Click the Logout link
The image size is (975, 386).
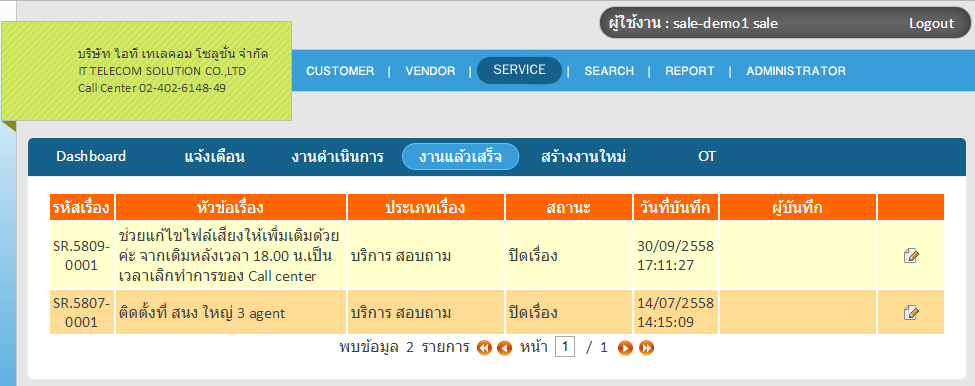coord(931,24)
